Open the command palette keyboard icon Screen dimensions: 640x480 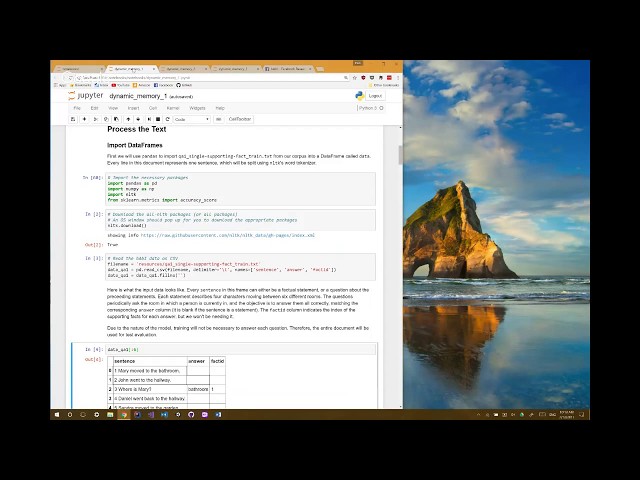click(x=218, y=119)
